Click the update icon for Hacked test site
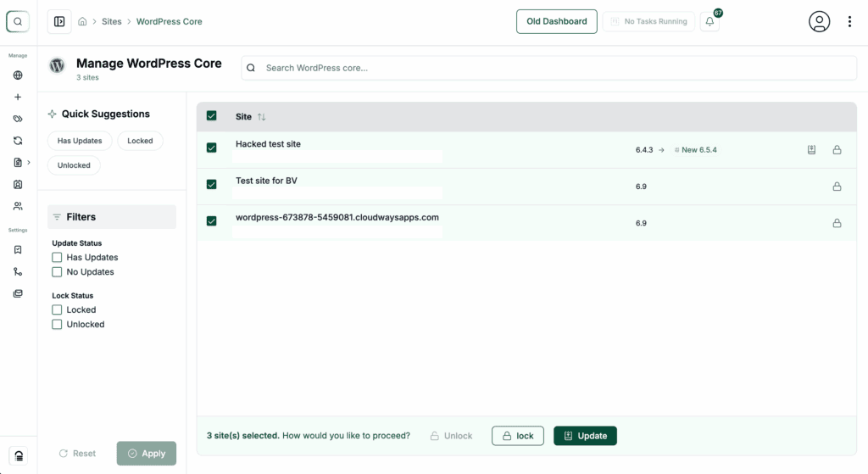This screenshot has height=474, width=868. (811, 149)
